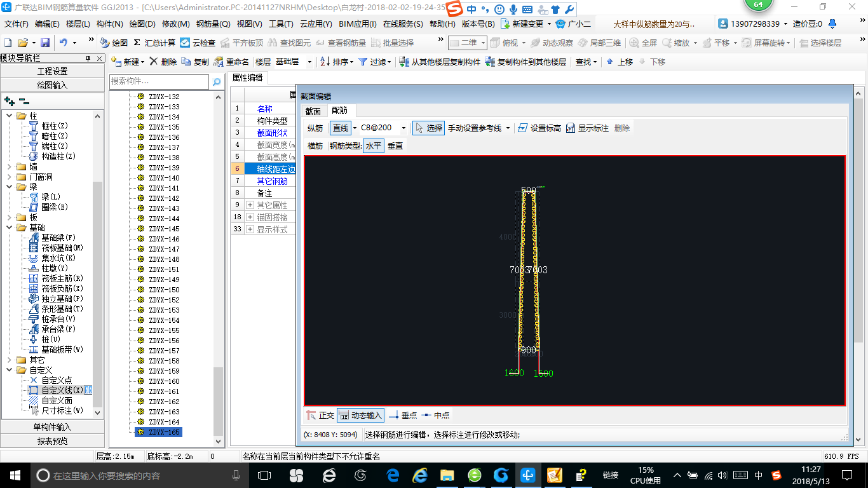This screenshot has height=488, width=868.
Task: Expand 其它属性 row
Action: pyautogui.click(x=250, y=205)
